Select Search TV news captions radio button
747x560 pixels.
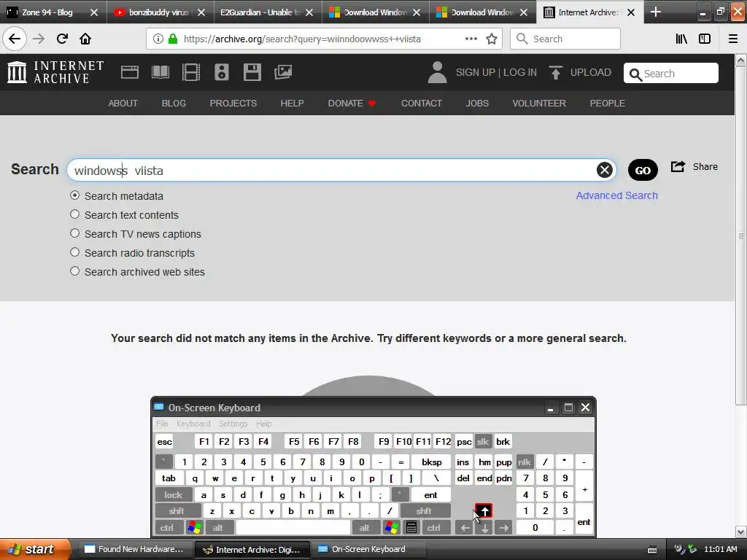click(x=75, y=233)
